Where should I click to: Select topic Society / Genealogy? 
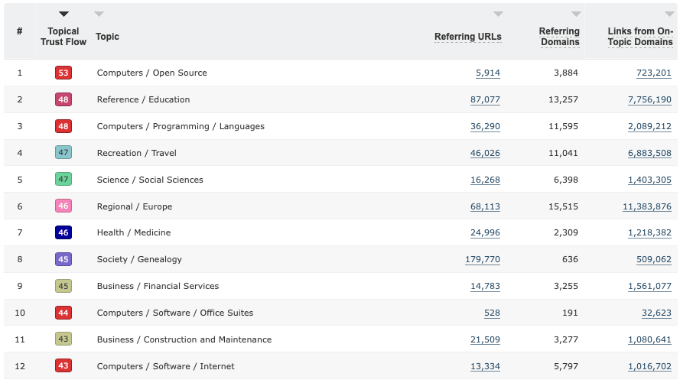139,260
